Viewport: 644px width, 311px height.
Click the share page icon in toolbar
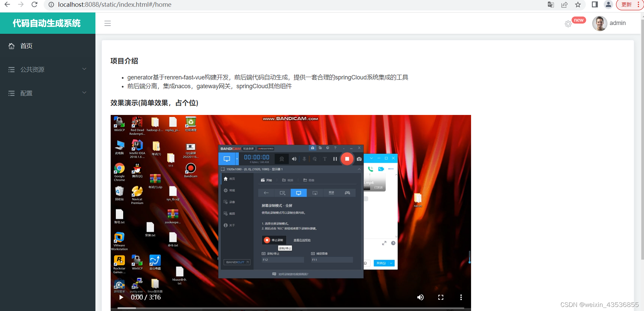564,5
